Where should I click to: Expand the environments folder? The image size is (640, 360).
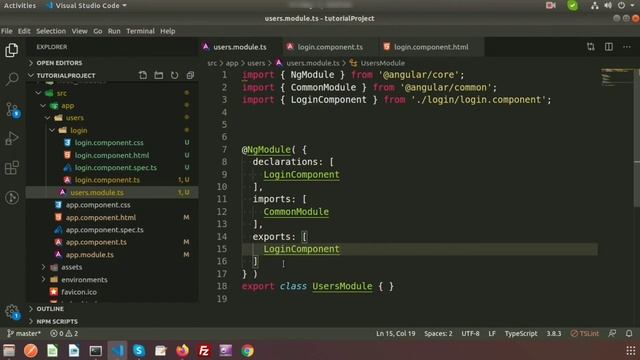pos(84,280)
